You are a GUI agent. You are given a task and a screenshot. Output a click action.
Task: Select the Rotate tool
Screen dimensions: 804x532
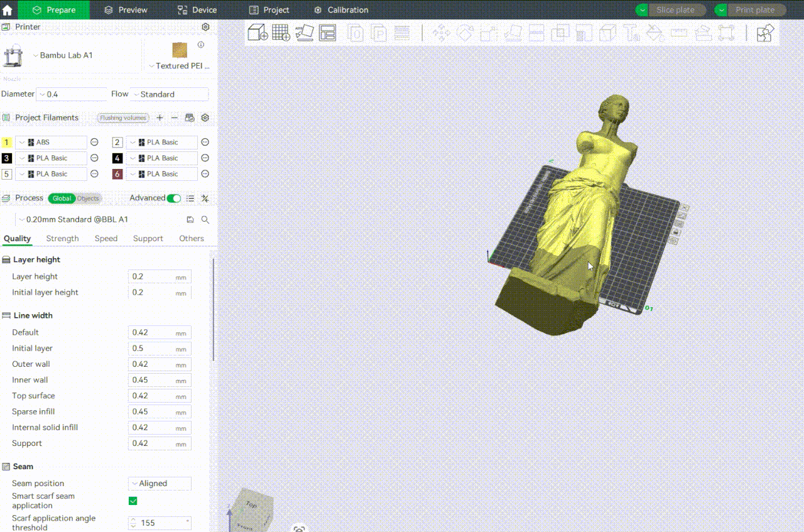tap(465, 33)
